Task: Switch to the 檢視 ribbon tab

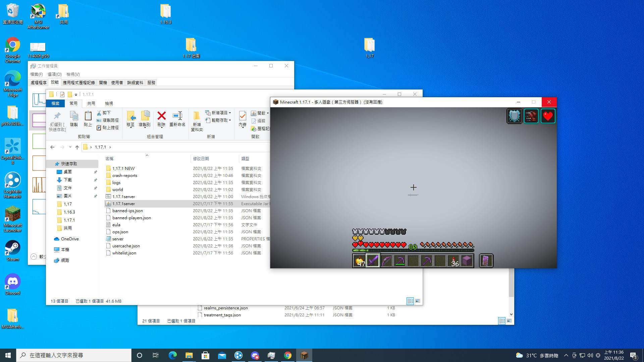Action: (x=109, y=103)
